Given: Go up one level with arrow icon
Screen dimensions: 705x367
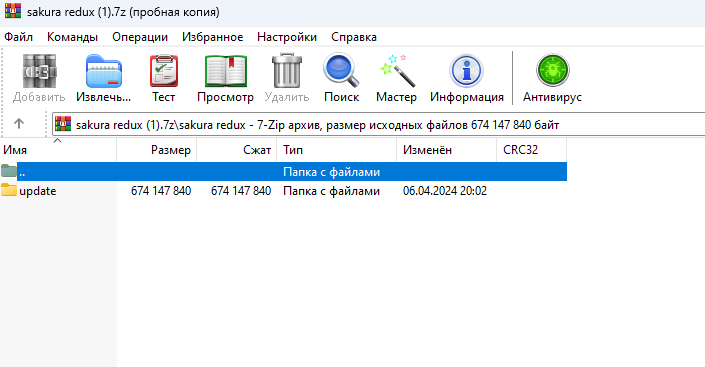Looking at the screenshot, I should click(x=18, y=123).
